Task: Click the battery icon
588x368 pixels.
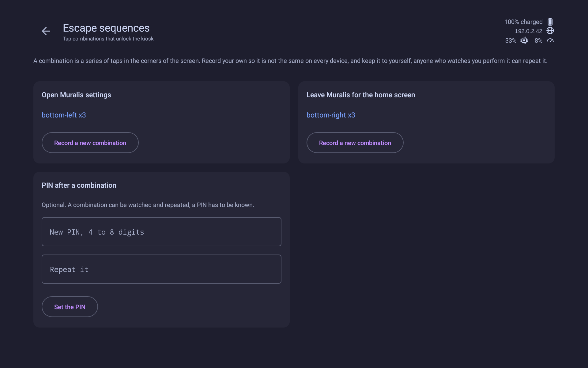Action: (550, 22)
